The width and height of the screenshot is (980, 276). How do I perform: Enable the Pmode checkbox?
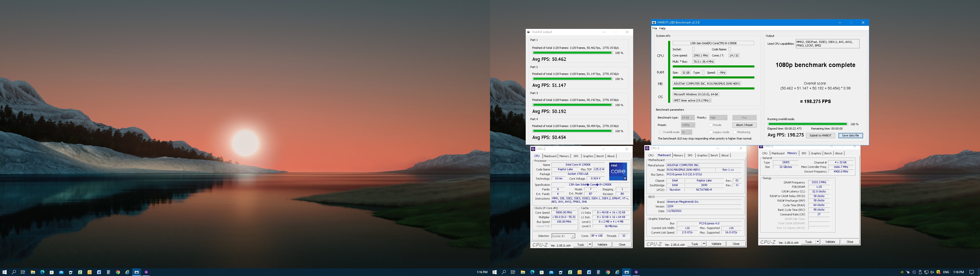click(711, 125)
